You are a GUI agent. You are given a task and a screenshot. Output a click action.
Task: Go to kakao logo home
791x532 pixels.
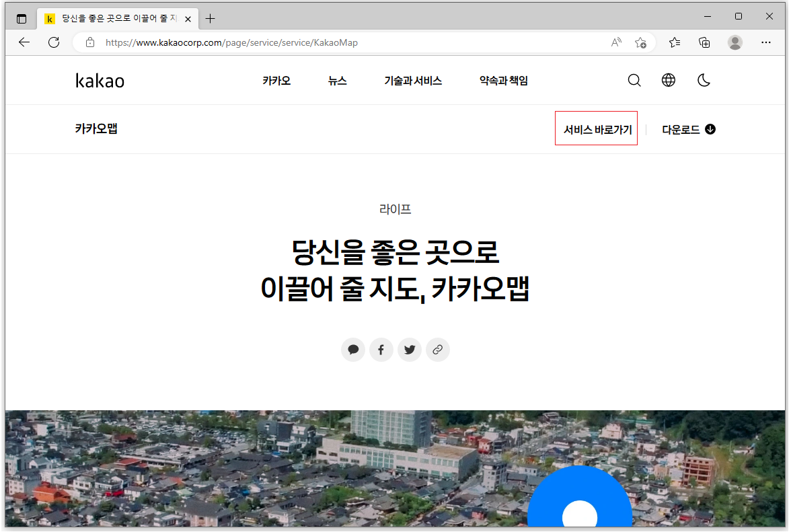[100, 81]
